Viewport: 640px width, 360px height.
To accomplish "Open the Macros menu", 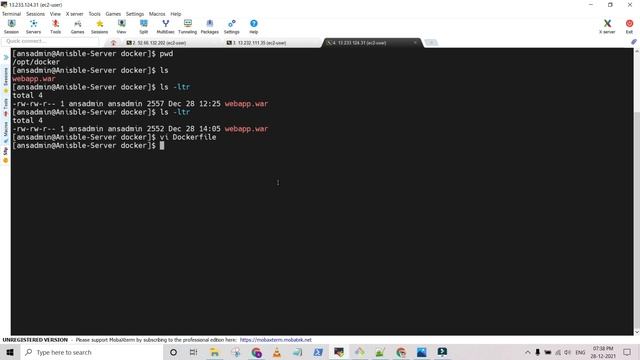I will 157,14.
